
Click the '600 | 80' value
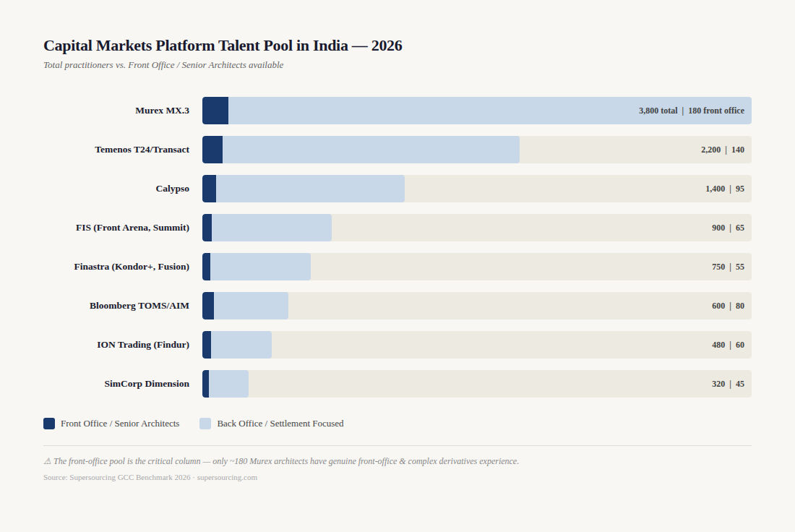coord(728,306)
